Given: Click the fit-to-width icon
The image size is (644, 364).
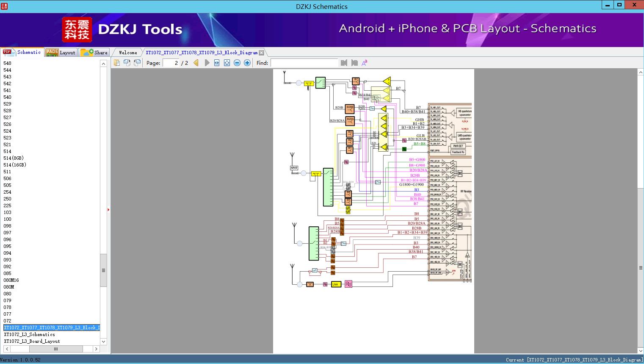Looking at the screenshot, I should click(217, 63).
